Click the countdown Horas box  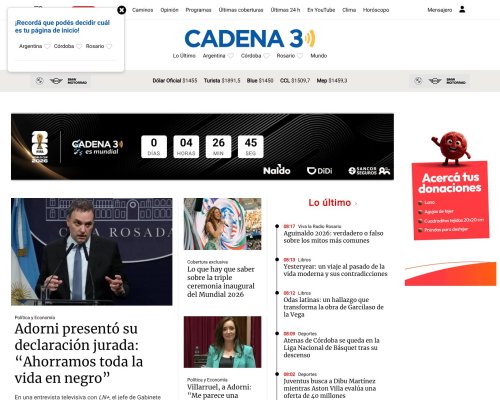186,147
